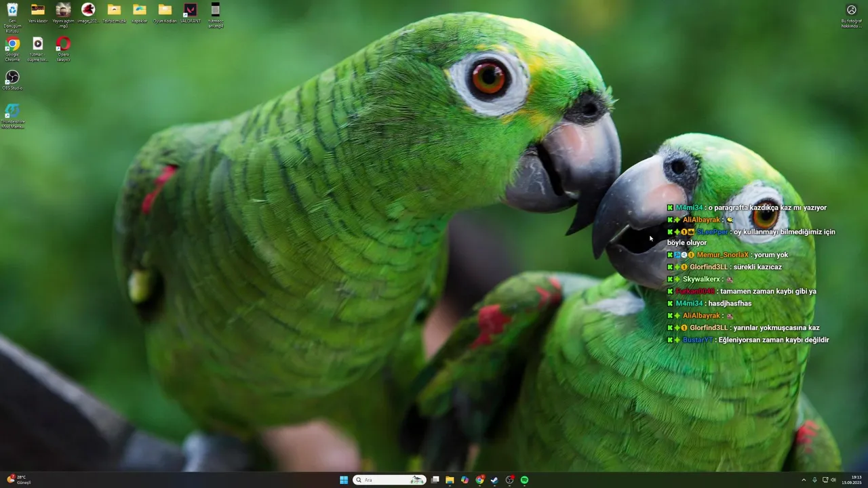
Task: Open Microsoft Copilot from the taskbar
Action: tap(465, 480)
